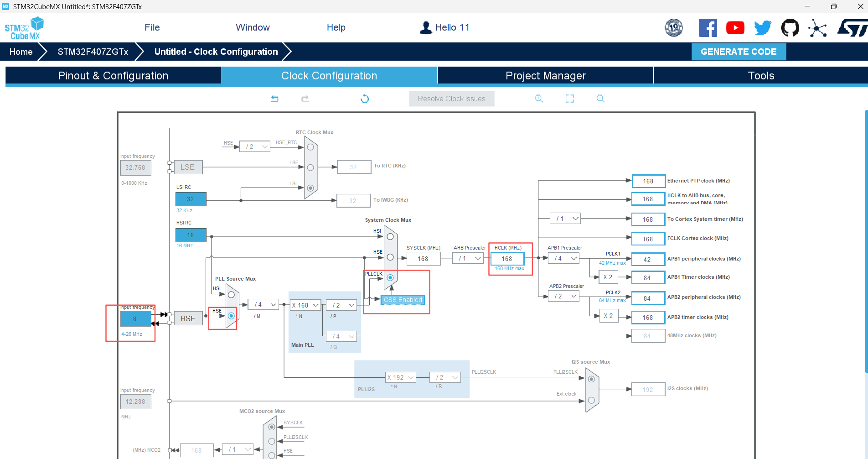Open the GitHub link icon
The image size is (868, 459).
click(790, 28)
